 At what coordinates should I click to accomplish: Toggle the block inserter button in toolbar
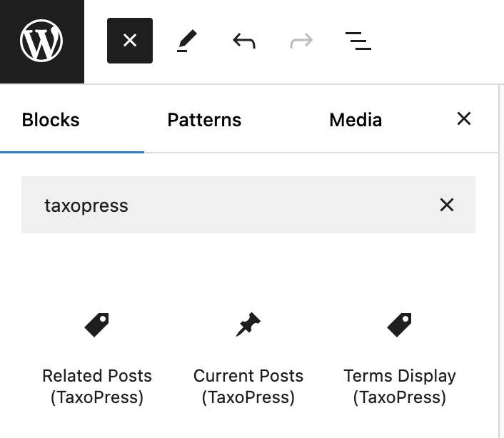coord(130,41)
